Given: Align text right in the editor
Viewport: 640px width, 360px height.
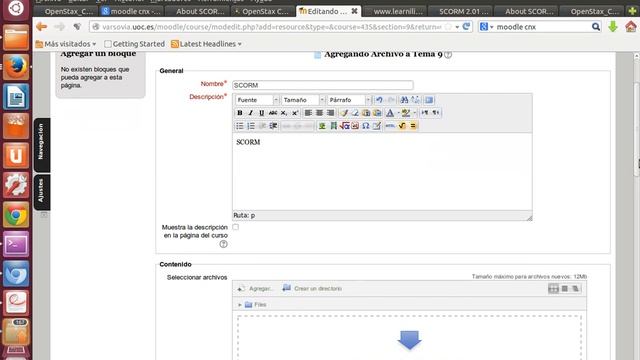Looking at the screenshot, I should 330,113.
